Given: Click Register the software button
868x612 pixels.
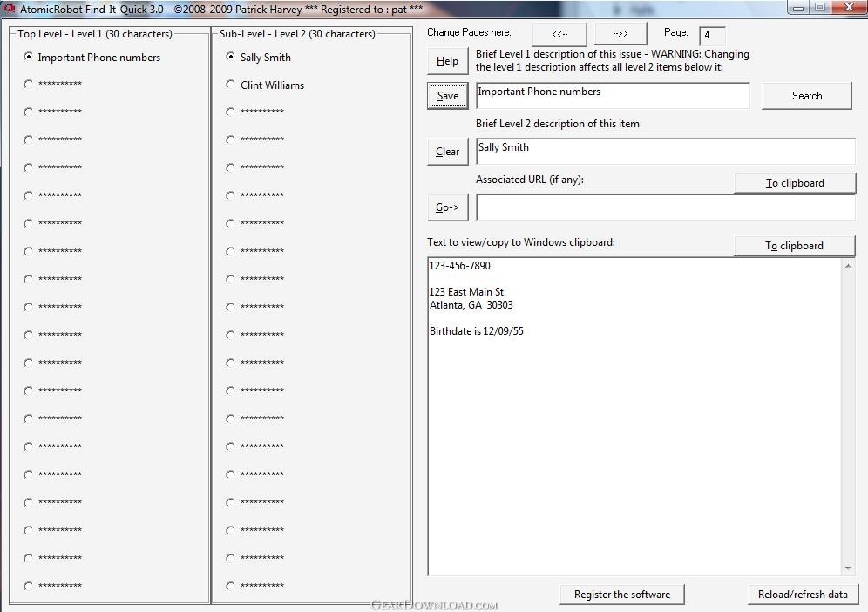Looking at the screenshot, I should [x=622, y=595].
